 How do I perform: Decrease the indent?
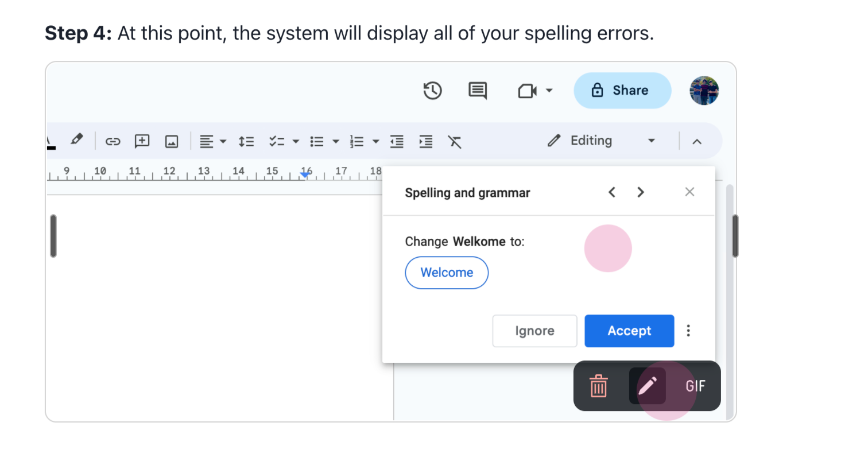(397, 141)
